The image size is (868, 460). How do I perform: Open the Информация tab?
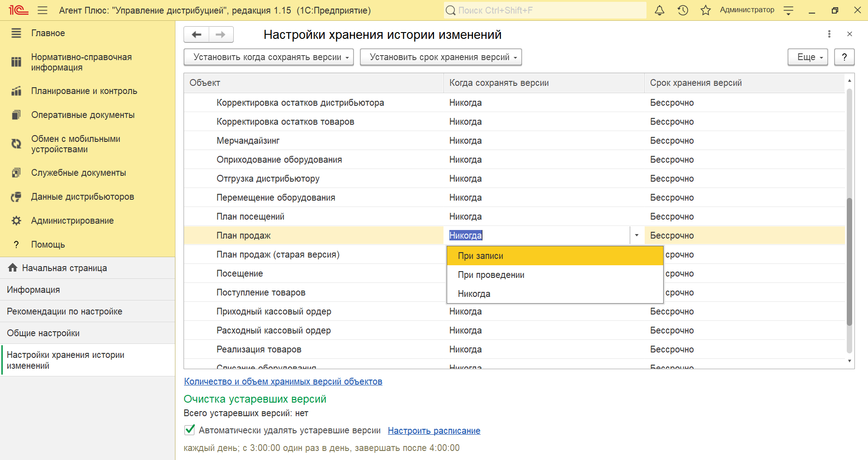88,290
